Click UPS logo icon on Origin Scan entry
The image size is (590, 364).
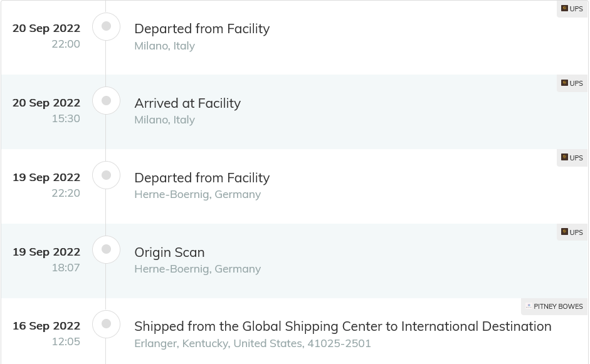(x=564, y=232)
